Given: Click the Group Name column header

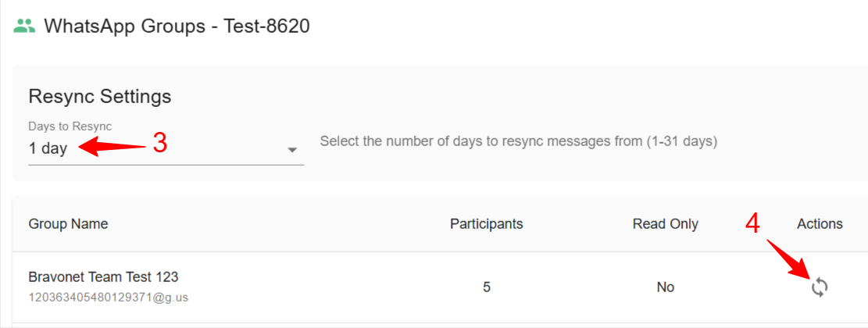Looking at the screenshot, I should pos(68,224).
